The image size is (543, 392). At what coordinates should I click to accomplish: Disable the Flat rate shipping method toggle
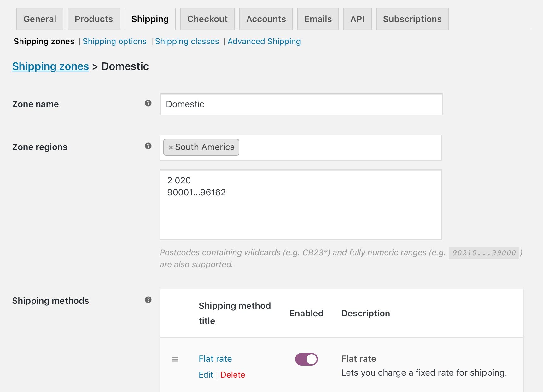click(306, 359)
